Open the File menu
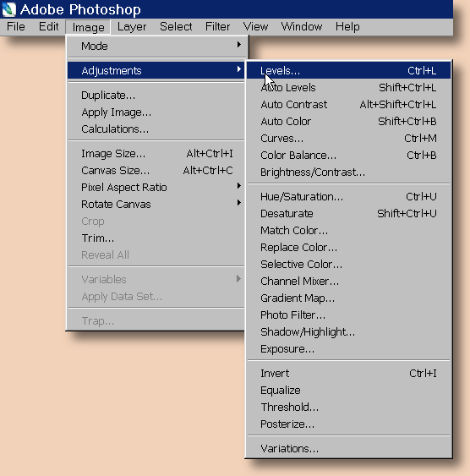The height and width of the screenshot is (476, 470). click(x=16, y=27)
